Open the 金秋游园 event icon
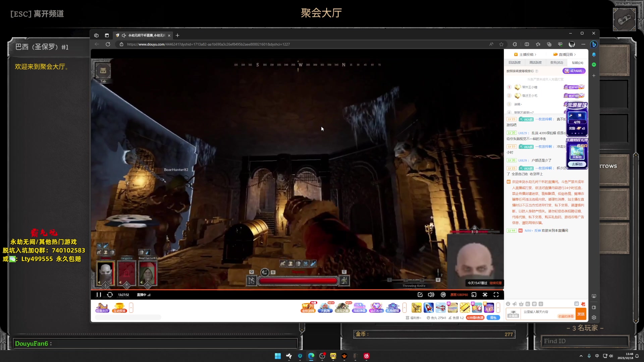Image resolution: width=644 pixels, height=362 pixels. tap(308, 307)
